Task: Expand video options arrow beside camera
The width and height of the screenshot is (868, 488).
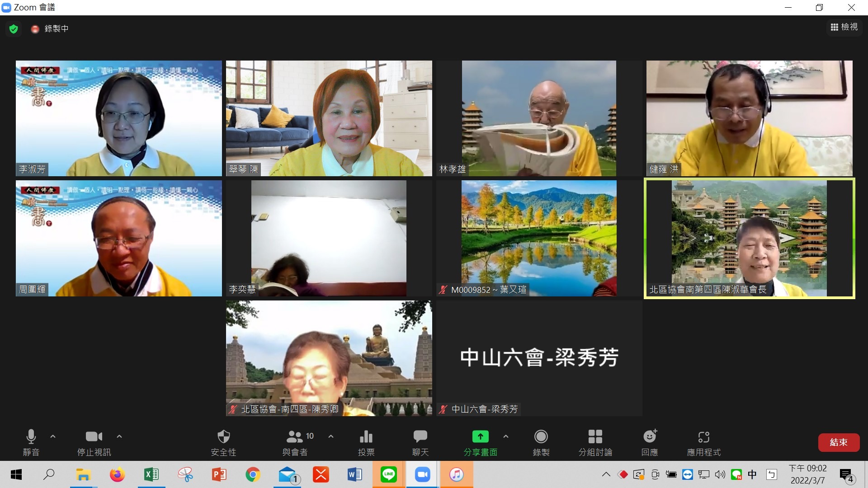Action: pos(119,436)
